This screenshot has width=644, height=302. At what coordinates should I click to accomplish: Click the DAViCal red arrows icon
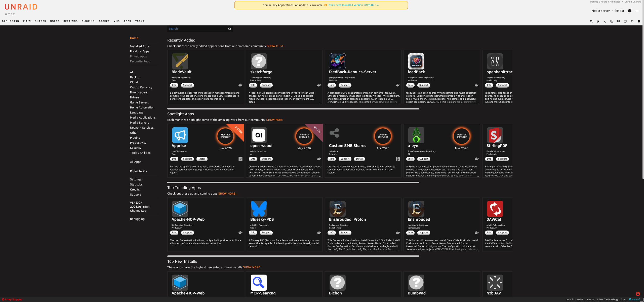point(495,209)
